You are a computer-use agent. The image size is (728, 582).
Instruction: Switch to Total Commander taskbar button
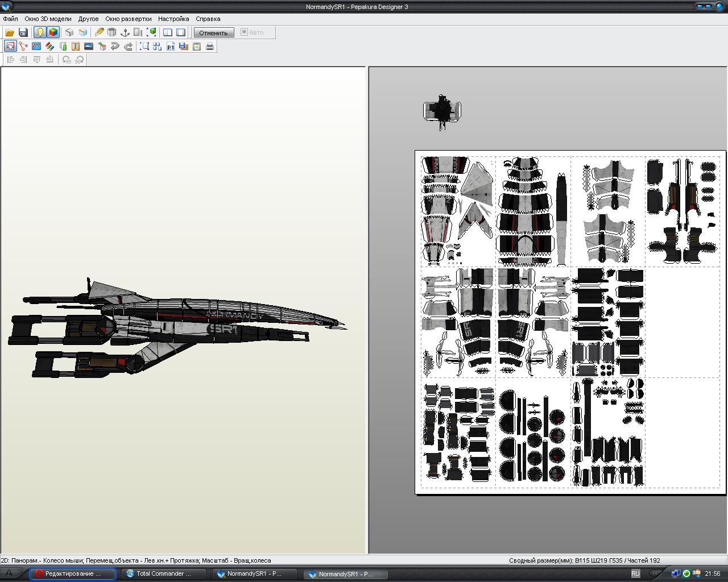click(164, 573)
